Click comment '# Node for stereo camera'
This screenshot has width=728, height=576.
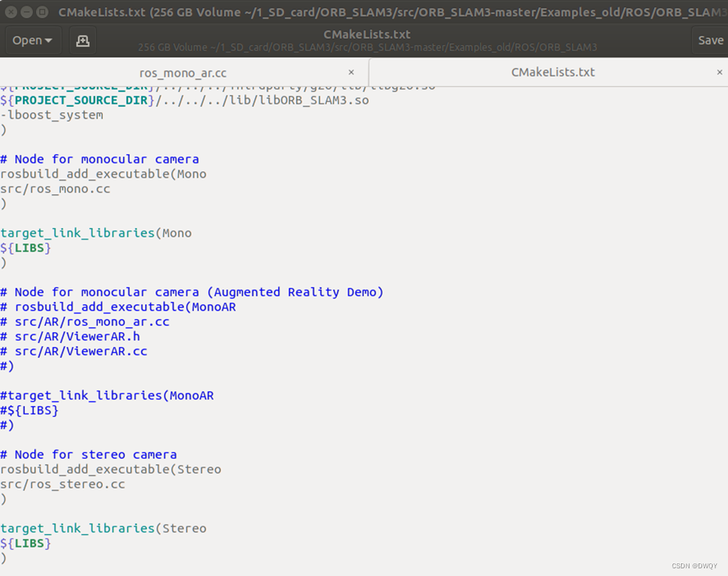pos(88,454)
